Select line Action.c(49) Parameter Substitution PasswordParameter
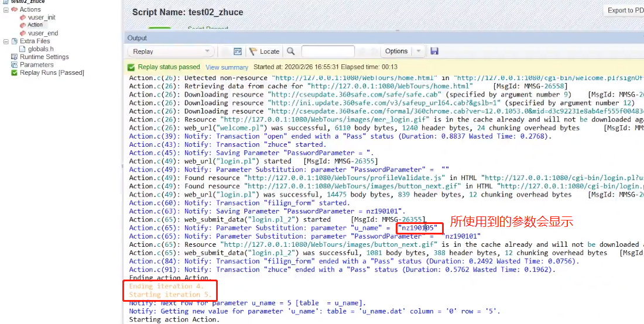Image resolution: width=644 pixels, height=324 pixels. [289, 170]
